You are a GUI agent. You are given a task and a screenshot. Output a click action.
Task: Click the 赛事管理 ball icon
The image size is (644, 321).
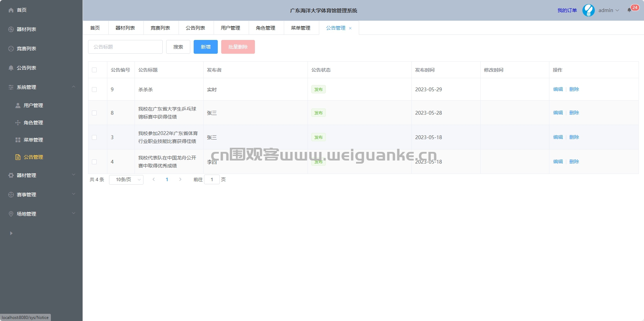[11, 195]
